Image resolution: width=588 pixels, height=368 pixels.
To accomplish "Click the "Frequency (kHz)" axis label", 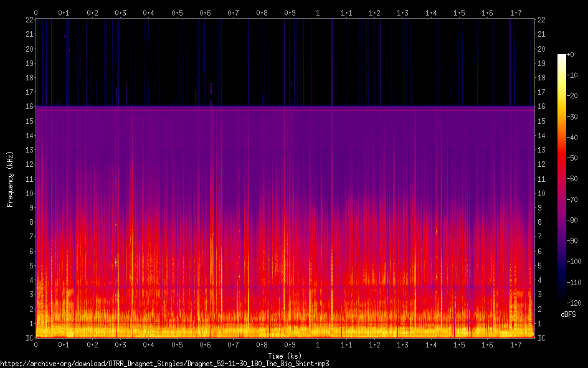I will [10, 178].
